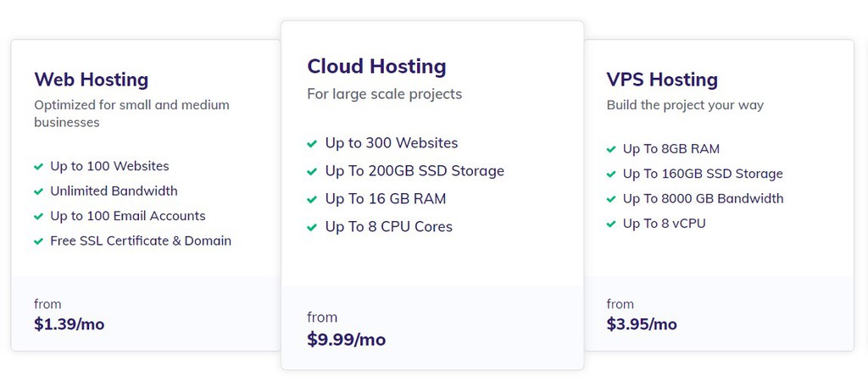Click the $9.99/mo Cloud Hosting price
The height and width of the screenshot is (387, 868).
(x=346, y=340)
